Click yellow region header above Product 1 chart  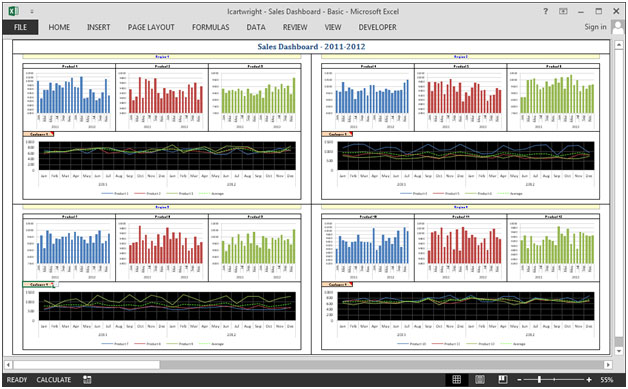(x=162, y=57)
